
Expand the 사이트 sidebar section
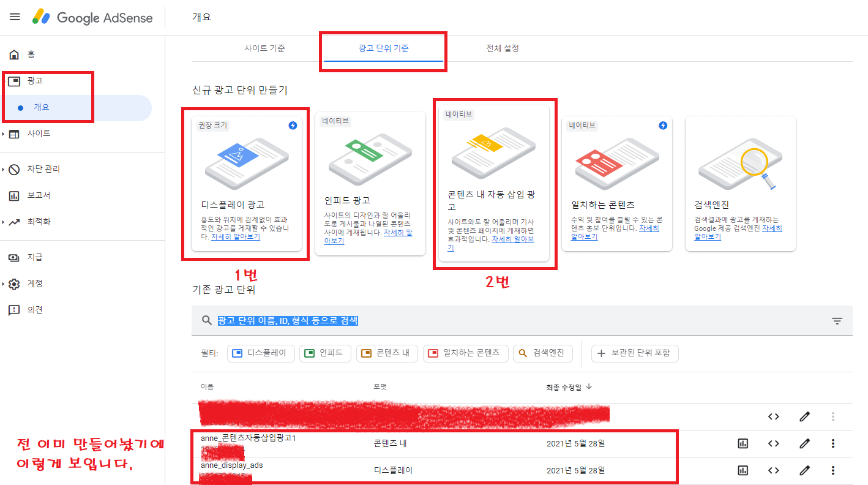tap(37, 133)
